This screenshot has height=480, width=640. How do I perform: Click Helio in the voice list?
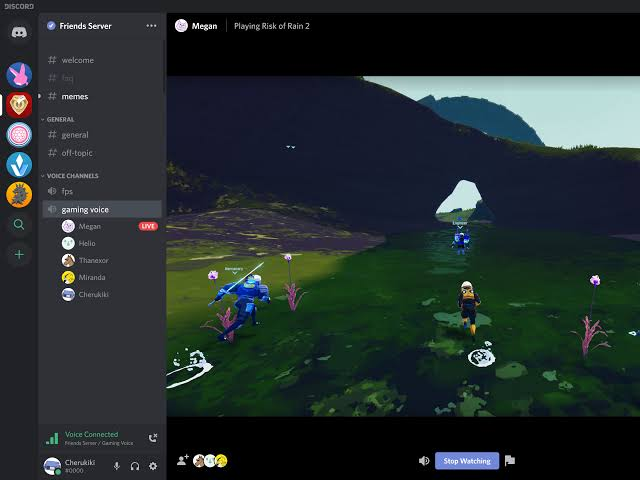point(79,243)
